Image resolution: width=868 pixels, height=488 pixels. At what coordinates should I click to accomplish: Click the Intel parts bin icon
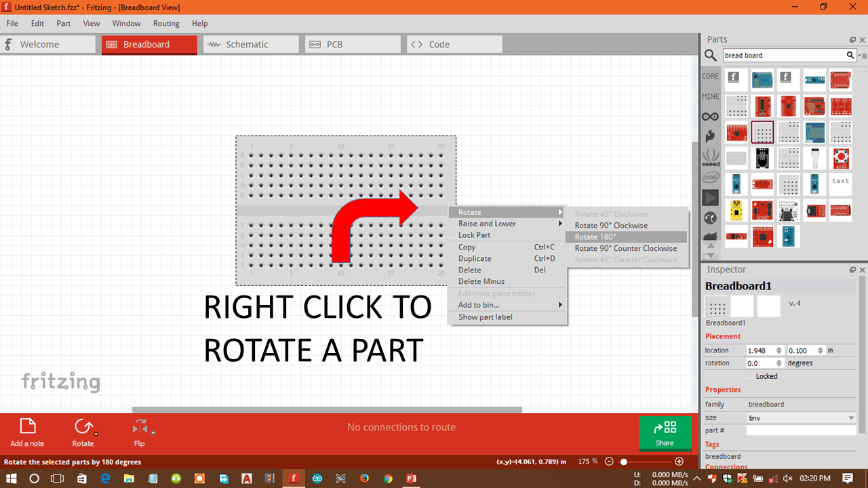pyautogui.click(x=710, y=177)
